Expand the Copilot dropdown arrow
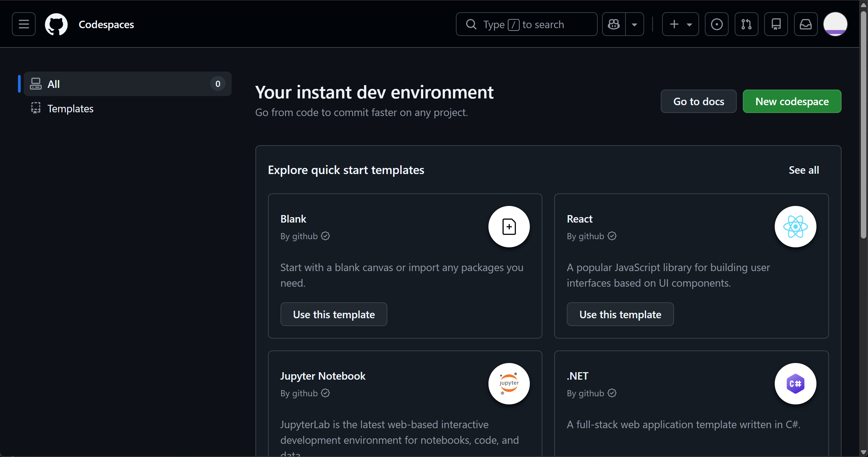Viewport: 868px width, 457px height. 635,24
